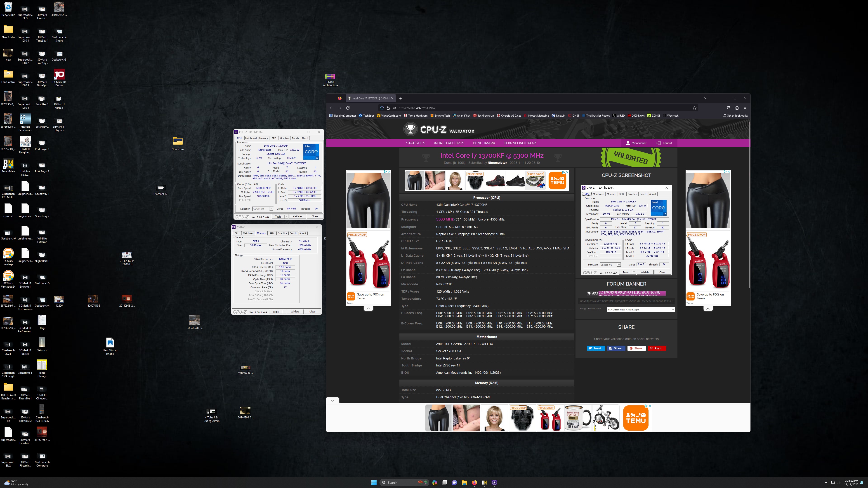Bookmark this page with the star icon
The image size is (868, 488).
click(694, 108)
